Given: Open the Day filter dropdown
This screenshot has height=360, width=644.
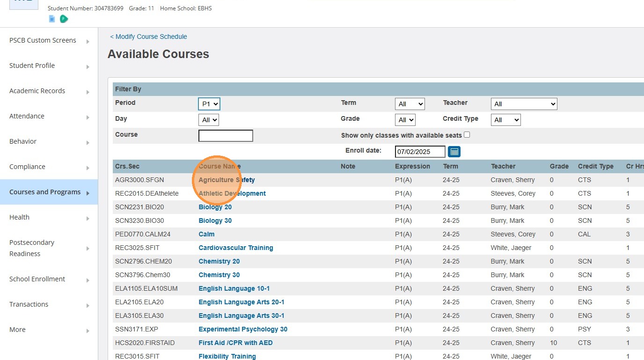Looking at the screenshot, I should (x=209, y=120).
